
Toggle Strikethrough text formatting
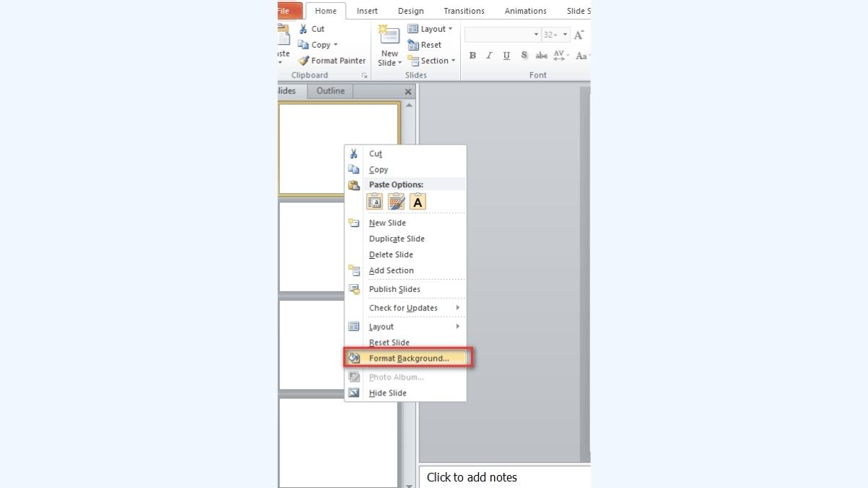pyautogui.click(x=541, y=56)
